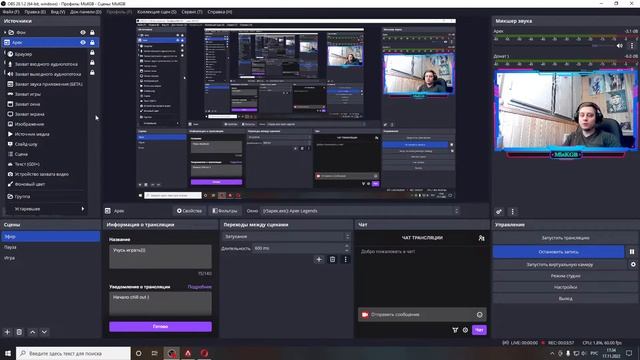
Task: Add an Изображение source
Action: click(29, 124)
